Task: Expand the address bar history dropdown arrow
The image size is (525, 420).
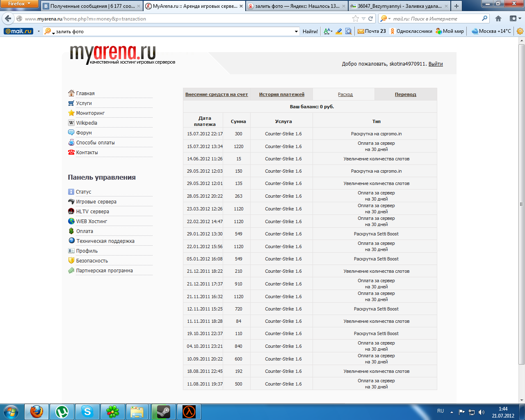Action: coord(364,18)
